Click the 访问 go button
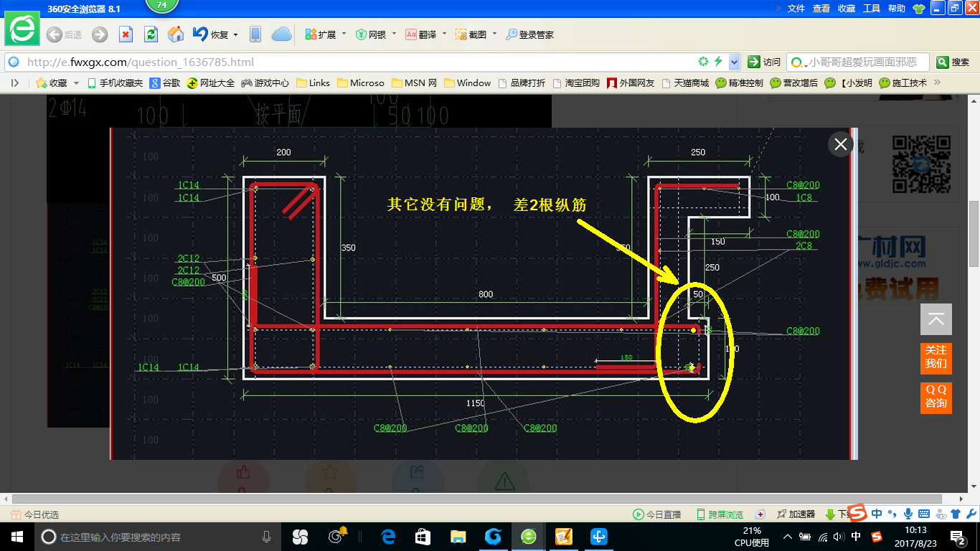Screen dimensions: 980x551 tap(763, 62)
